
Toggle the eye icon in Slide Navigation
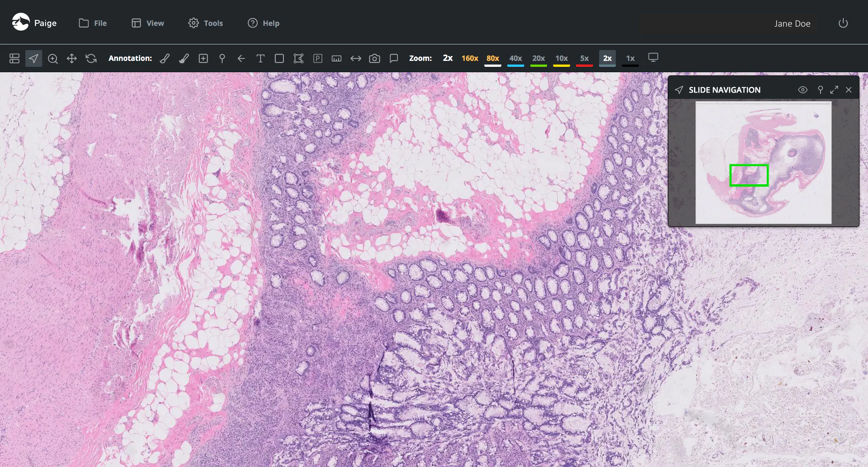pos(802,90)
